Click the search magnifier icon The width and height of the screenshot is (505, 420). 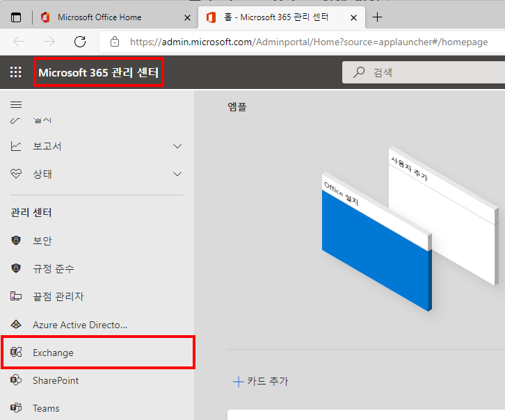[359, 72]
